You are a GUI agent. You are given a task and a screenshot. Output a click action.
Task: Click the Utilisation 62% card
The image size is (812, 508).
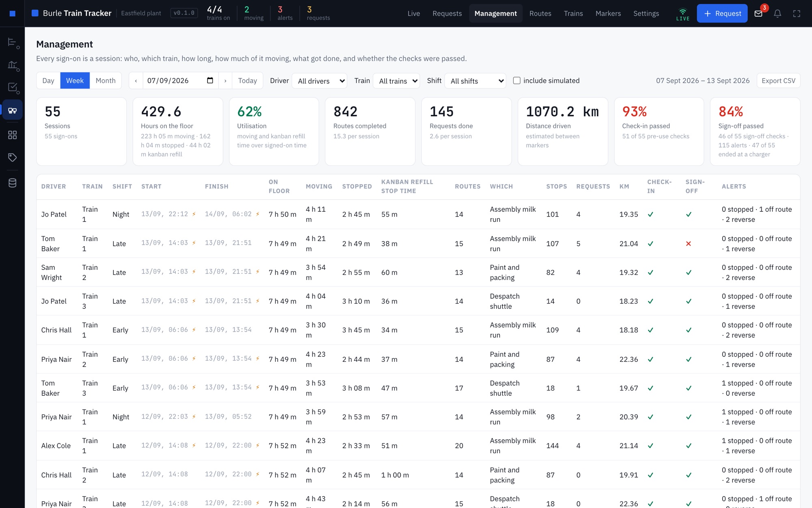274,131
